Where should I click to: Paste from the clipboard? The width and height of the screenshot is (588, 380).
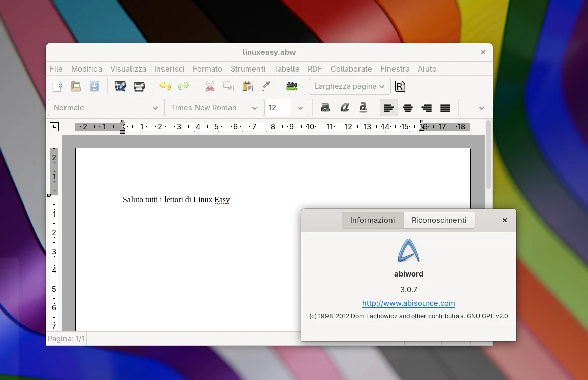coord(247,86)
